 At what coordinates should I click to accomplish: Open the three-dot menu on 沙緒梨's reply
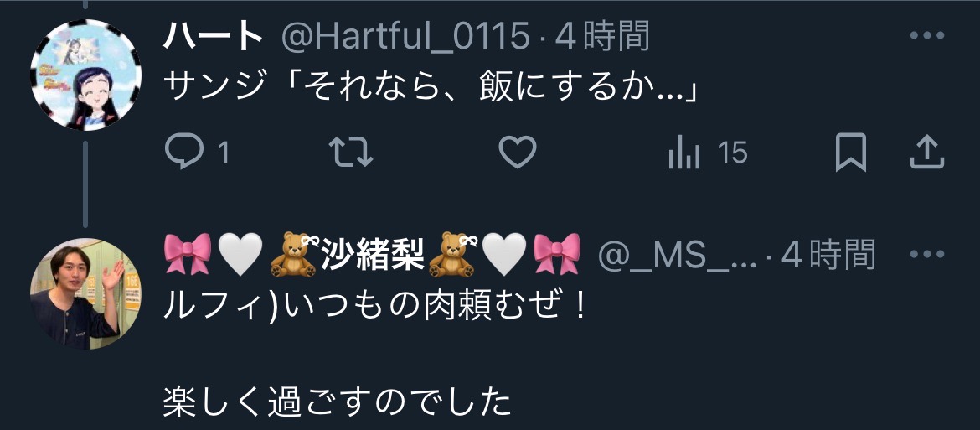pyautogui.click(x=926, y=254)
